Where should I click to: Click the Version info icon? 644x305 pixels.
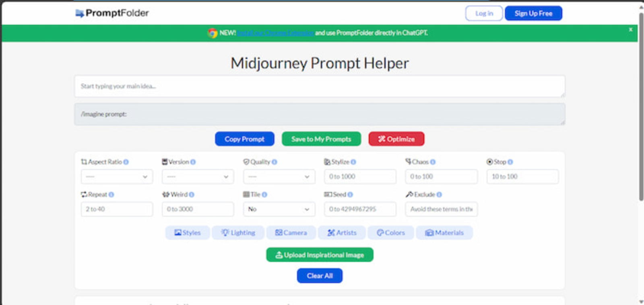pyautogui.click(x=193, y=162)
